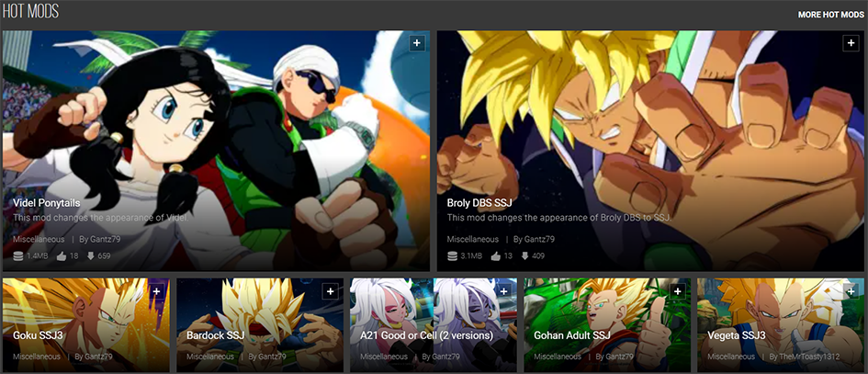Select Miscellaneous category on A21 Good or Cell card
This screenshot has width=868, height=374.
pyautogui.click(x=384, y=357)
